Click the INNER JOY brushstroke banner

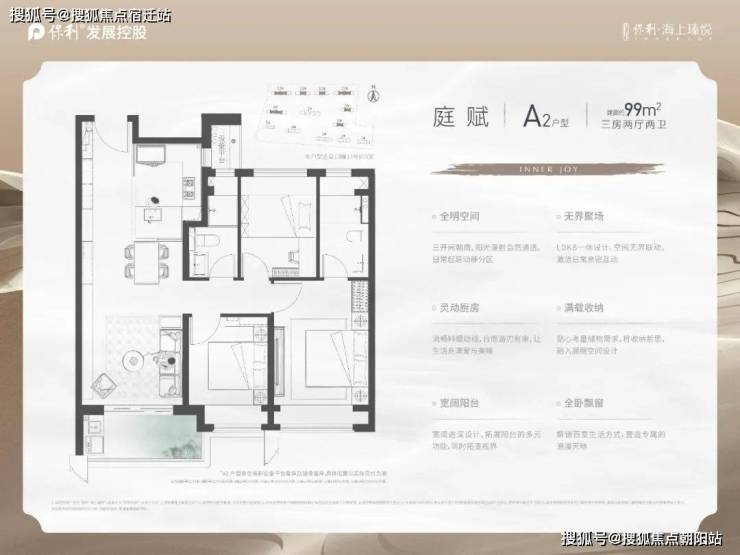pos(548,169)
